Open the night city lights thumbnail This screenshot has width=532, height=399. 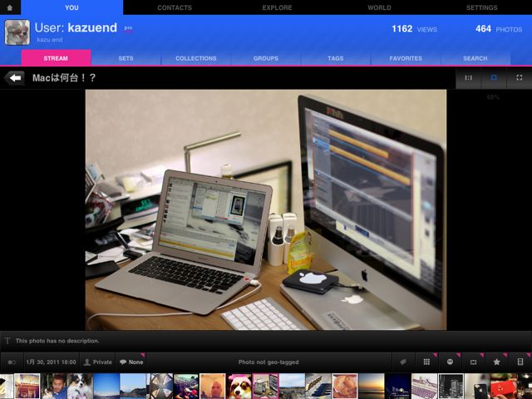pyautogui.click(x=398, y=386)
